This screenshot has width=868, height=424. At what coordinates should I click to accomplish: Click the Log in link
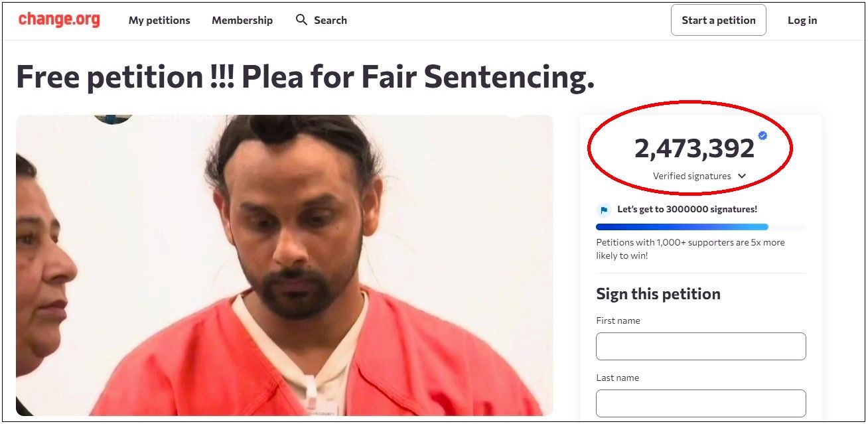[802, 20]
